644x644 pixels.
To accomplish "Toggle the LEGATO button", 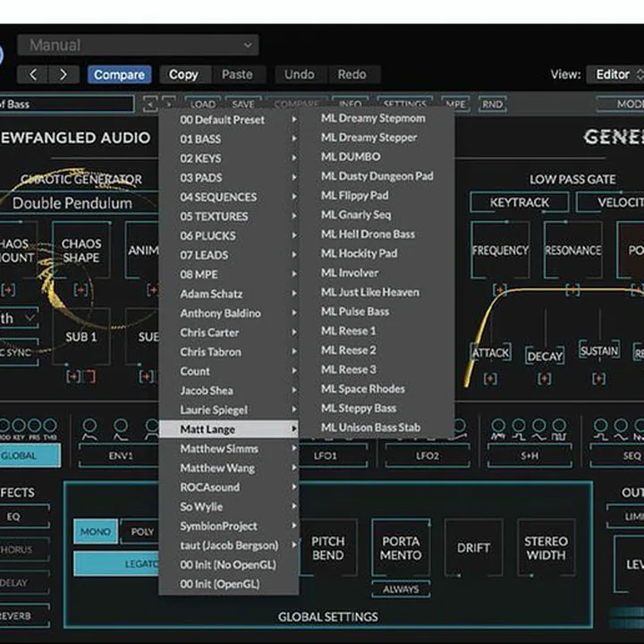I will 116,563.
